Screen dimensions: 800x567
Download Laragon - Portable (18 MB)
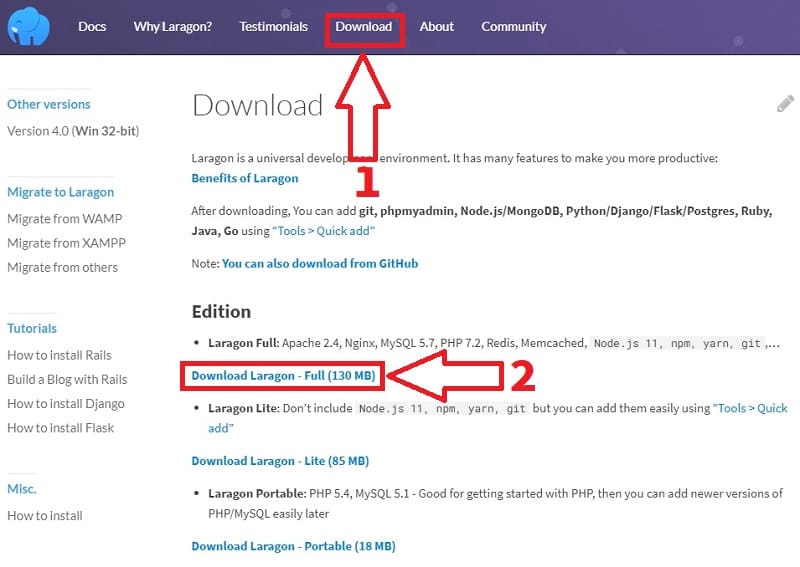[293, 546]
